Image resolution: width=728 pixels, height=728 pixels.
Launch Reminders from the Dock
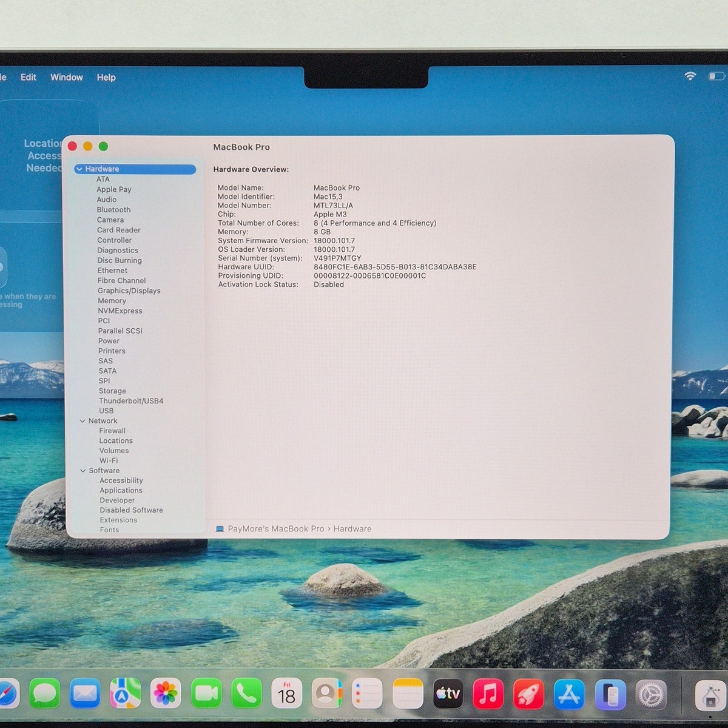coord(367,693)
